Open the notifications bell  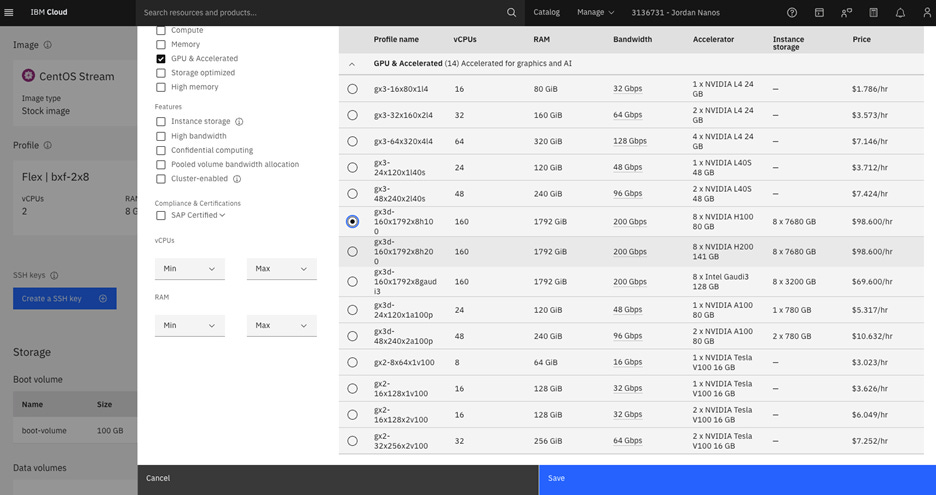click(x=900, y=13)
